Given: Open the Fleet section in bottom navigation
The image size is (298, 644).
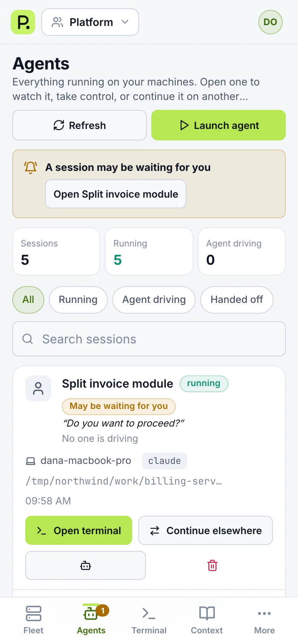Looking at the screenshot, I should (x=34, y=620).
